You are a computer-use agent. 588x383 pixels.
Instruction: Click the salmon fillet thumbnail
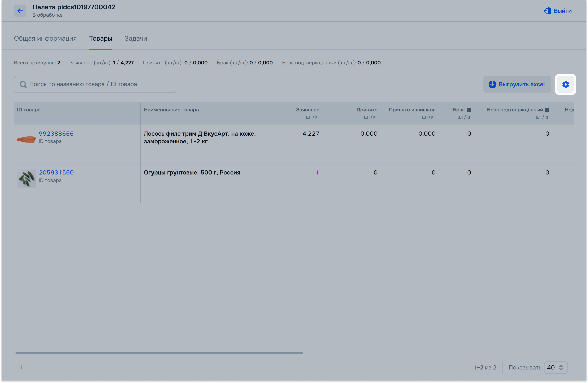pos(26,140)
